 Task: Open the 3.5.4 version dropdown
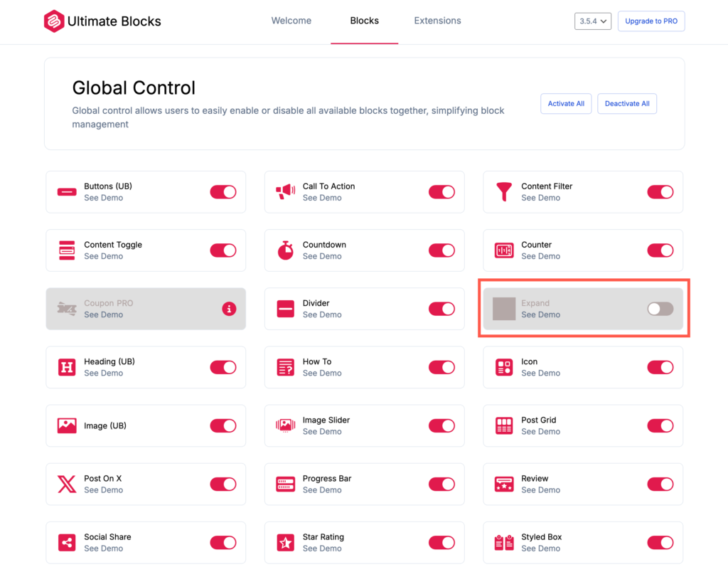click(593, 21)
